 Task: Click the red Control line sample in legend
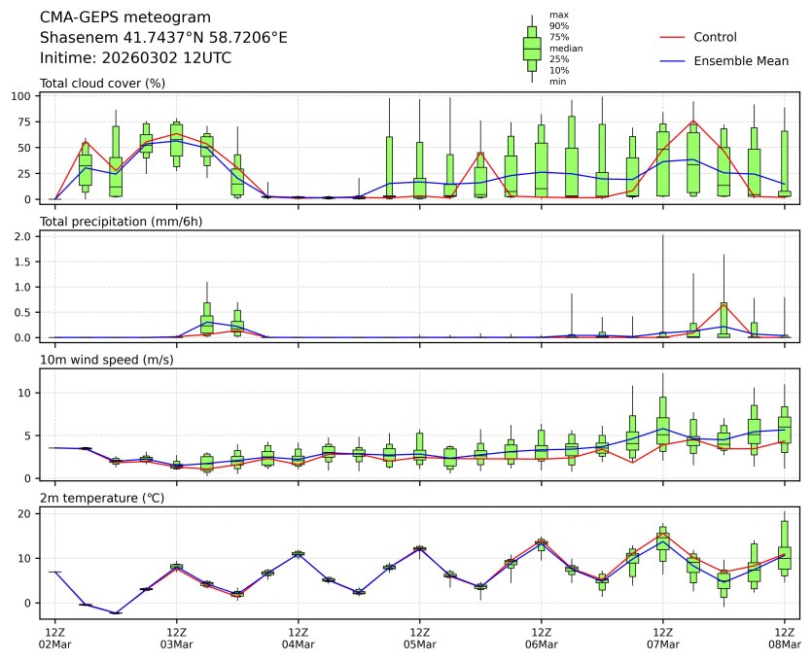674,38
